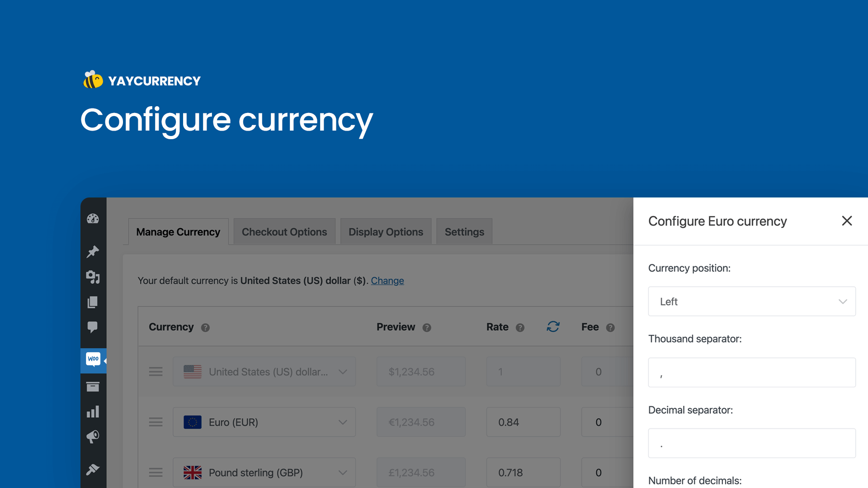Refresh exchange rates with the sync icon
This screenshot has height=488, width=868.
point(553,327)
